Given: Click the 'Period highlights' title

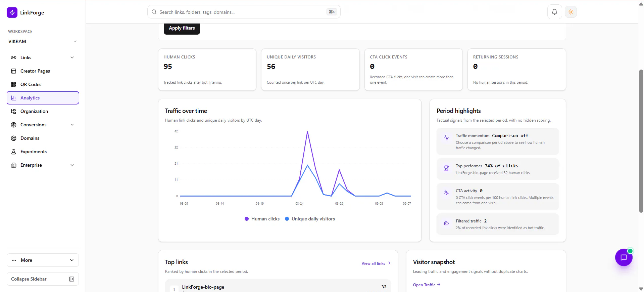Looking at the screenshot, I should (459, 111).
